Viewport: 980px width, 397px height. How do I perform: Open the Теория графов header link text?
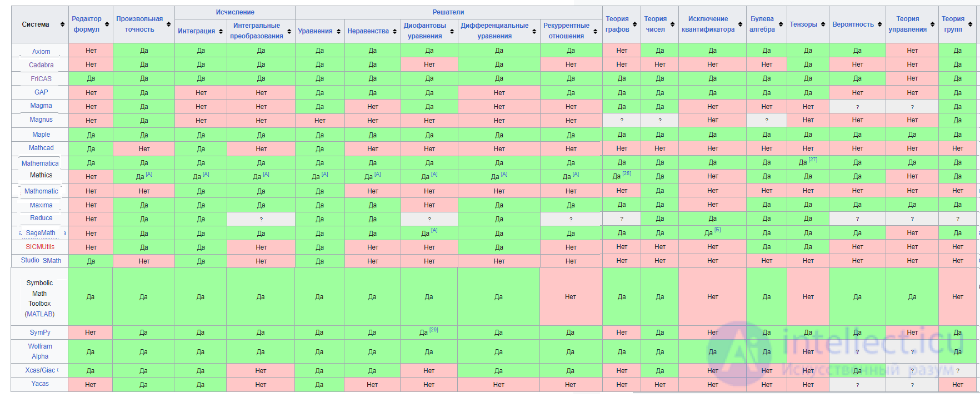(x=617, y=24)
